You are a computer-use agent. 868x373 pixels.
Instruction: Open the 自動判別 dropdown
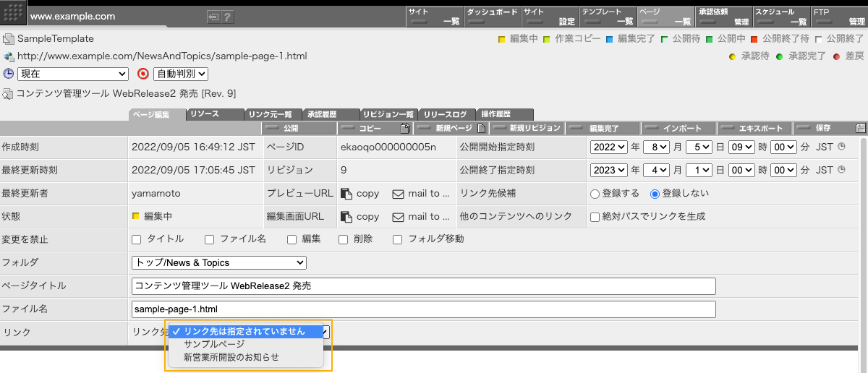(x=181, y=74)
